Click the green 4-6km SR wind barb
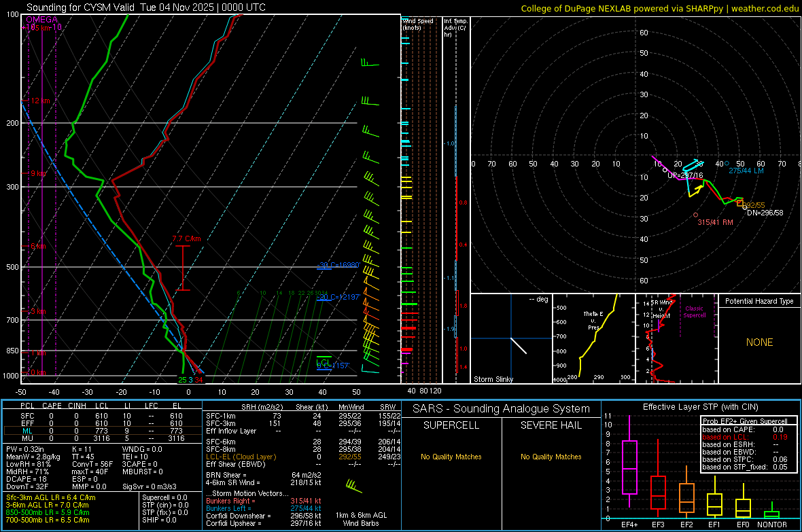The image size is (802, 532). pos(353,485)
